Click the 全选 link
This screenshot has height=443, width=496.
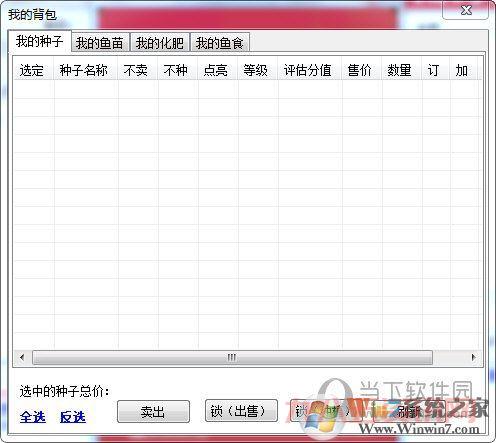(x=33, y=417)
